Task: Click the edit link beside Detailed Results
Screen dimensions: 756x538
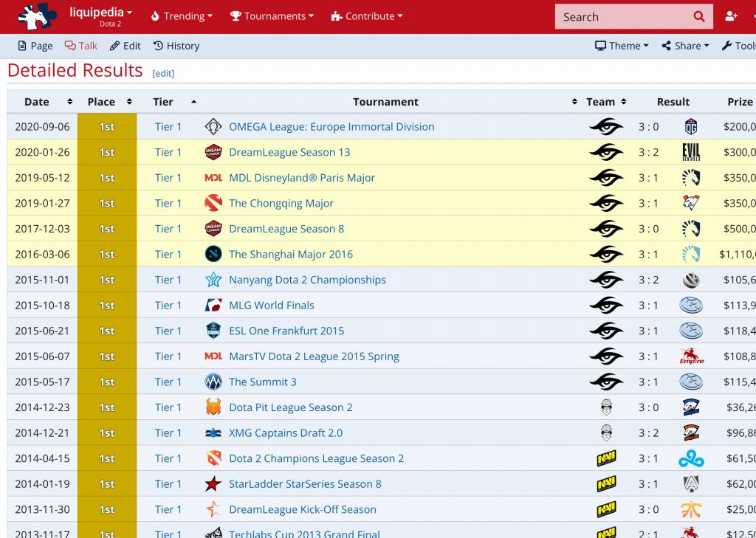Action: 163,73
